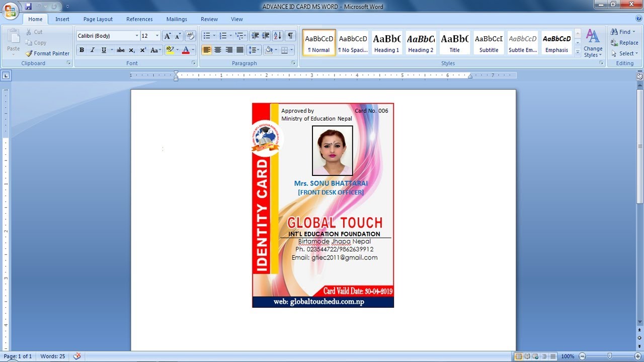Center align text
This screenshot has width=644, height=362.
(218, 50)
